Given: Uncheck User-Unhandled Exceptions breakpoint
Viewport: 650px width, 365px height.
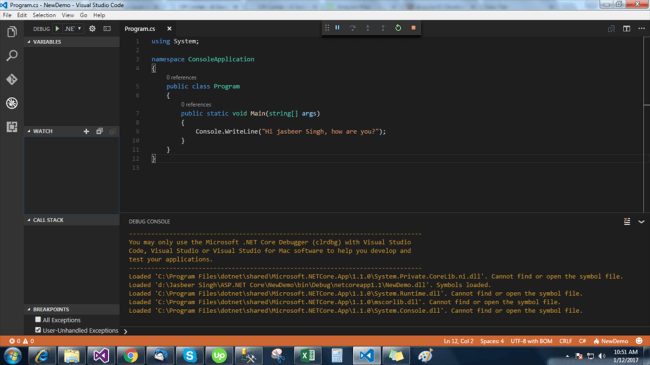Looking at the screenshot, I should [38, 330].
